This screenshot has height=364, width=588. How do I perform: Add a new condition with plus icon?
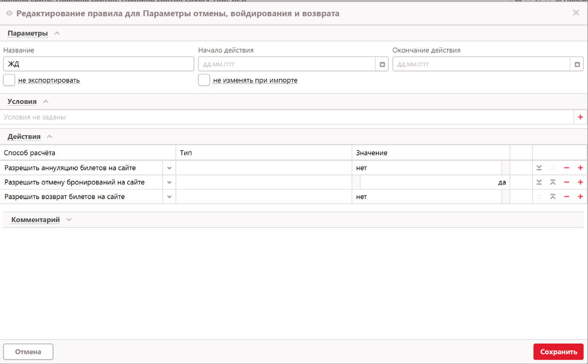pyautogui.click(x=580, y=117)
